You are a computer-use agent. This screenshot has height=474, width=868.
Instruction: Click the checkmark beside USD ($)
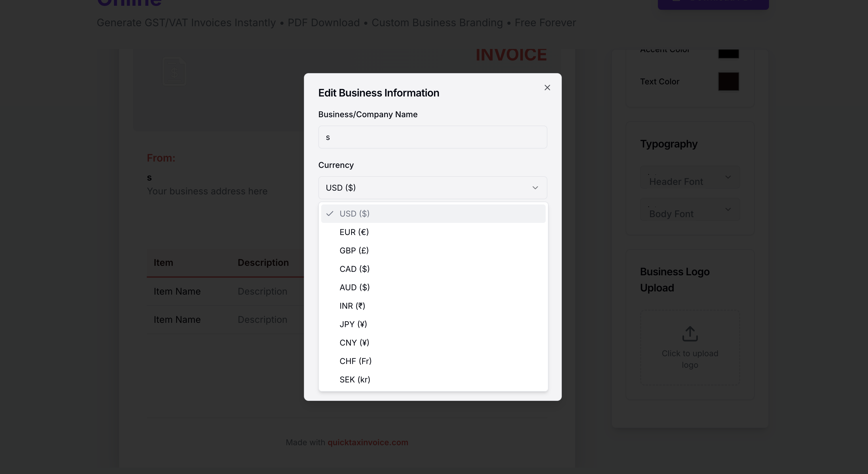coord(330,214)
